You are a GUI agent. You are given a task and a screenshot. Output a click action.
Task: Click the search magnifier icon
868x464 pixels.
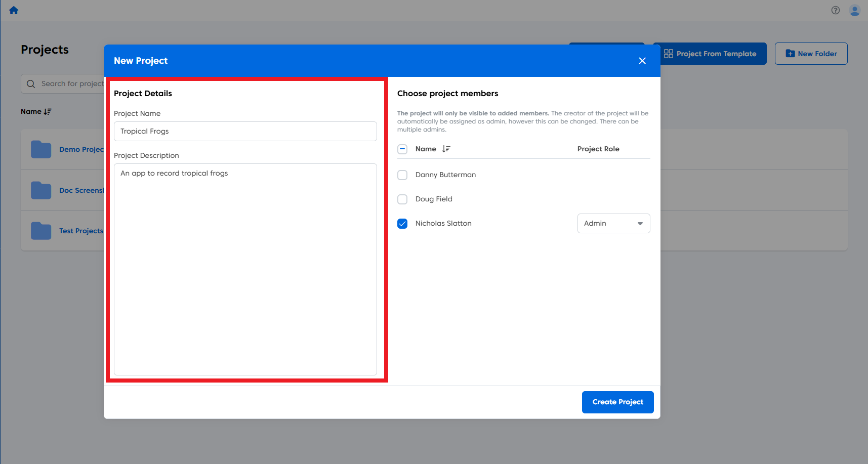pos(31,83)
